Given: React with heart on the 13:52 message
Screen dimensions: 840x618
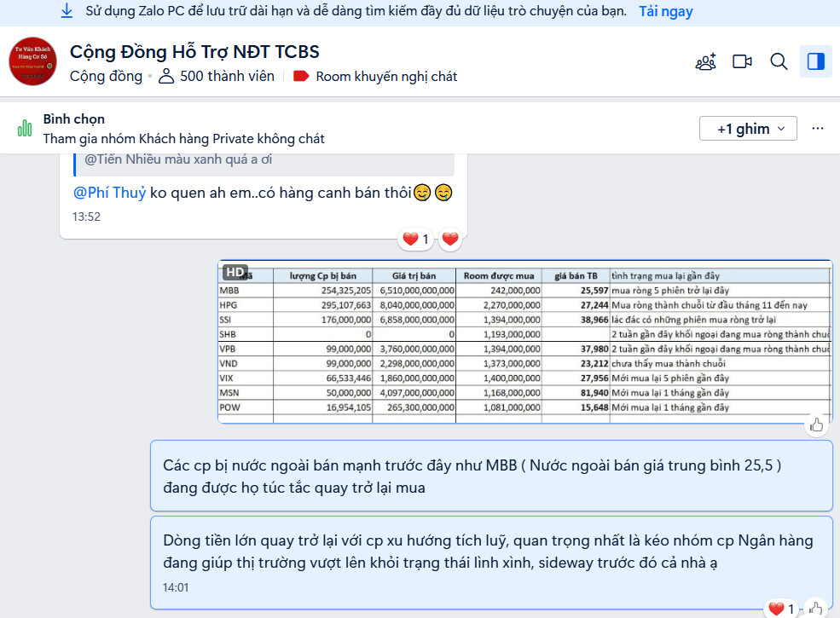Looking at the screenshot, I should 450,239.
